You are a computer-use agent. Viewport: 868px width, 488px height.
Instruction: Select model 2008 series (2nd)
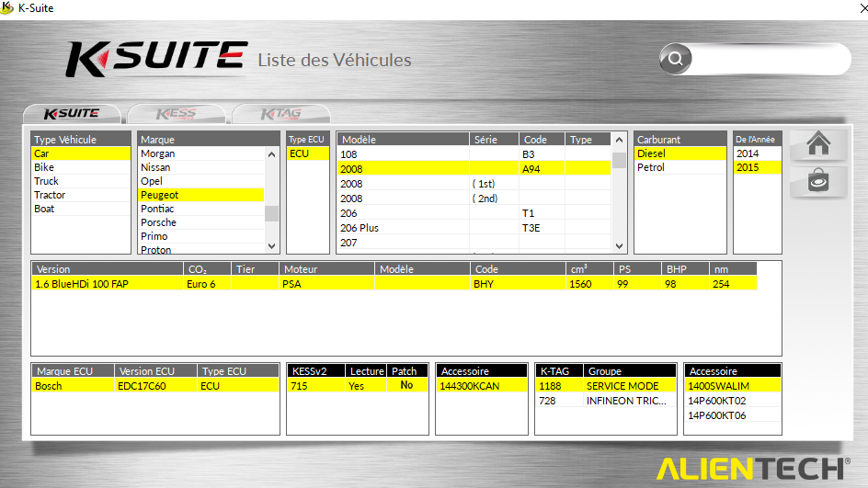474,199
